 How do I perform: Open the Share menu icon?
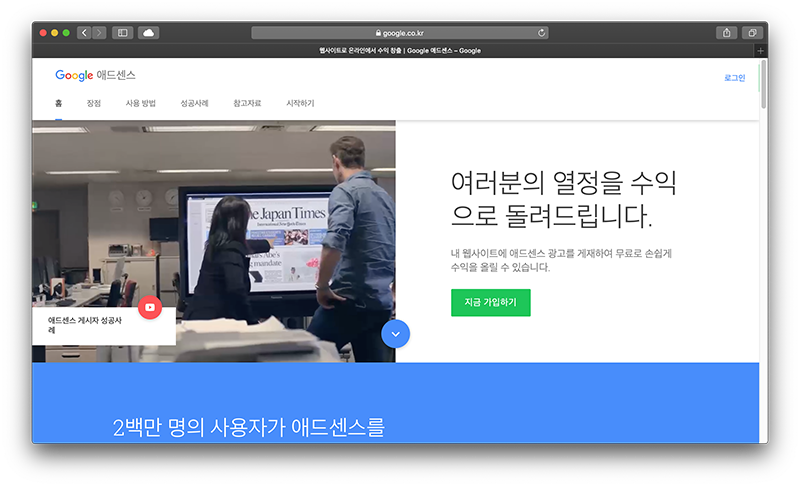click(727, 33)
